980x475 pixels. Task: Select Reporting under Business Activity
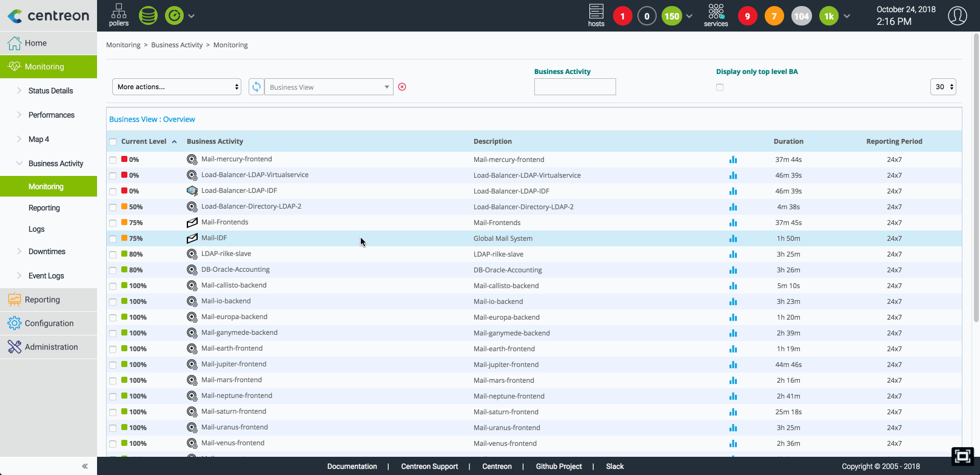coord(44,208)
